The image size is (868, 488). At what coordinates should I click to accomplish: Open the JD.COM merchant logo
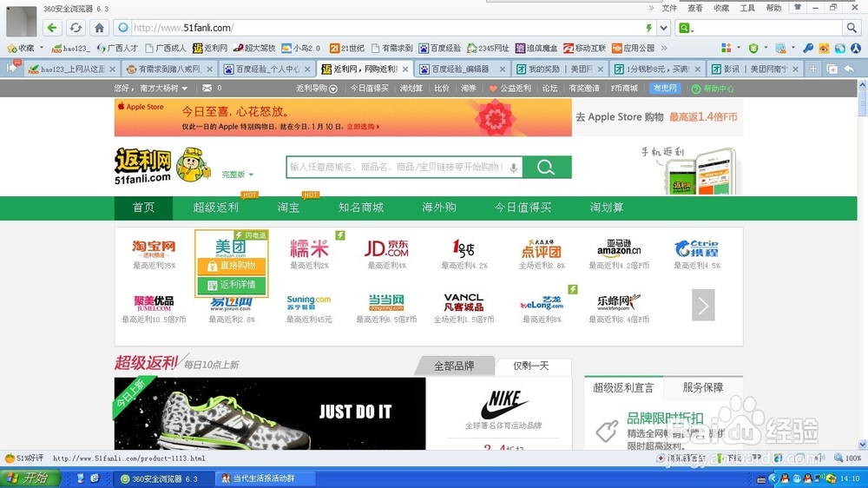386,248
